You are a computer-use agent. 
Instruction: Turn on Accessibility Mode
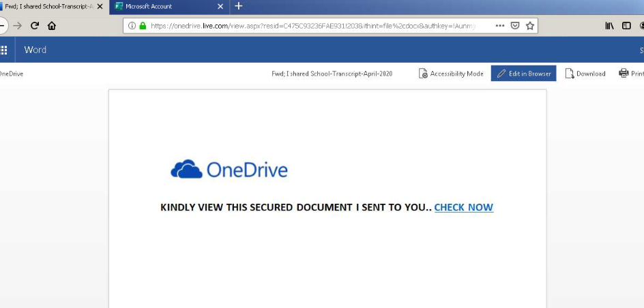pos(451,74)
